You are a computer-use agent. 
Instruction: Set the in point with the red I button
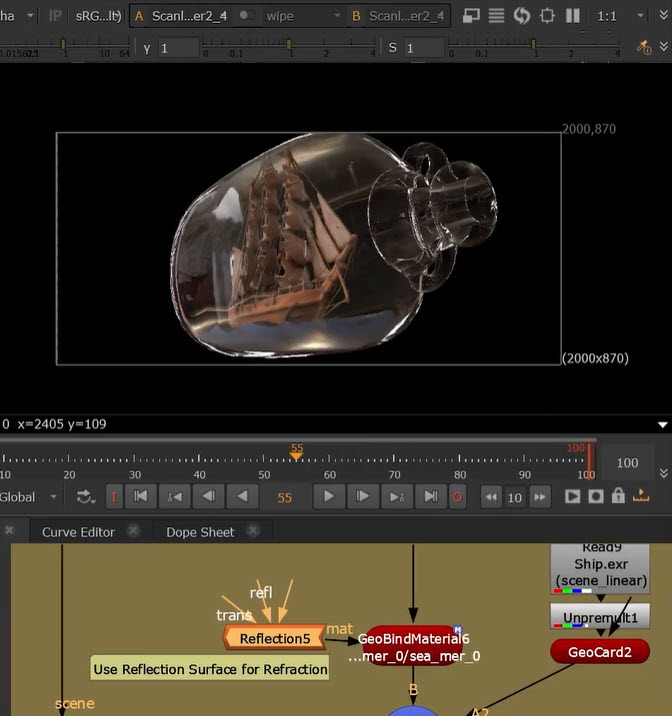[113, 496]
